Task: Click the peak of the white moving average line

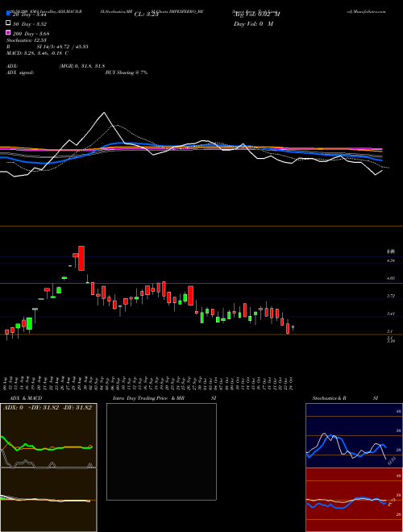Action: [104, 113]
